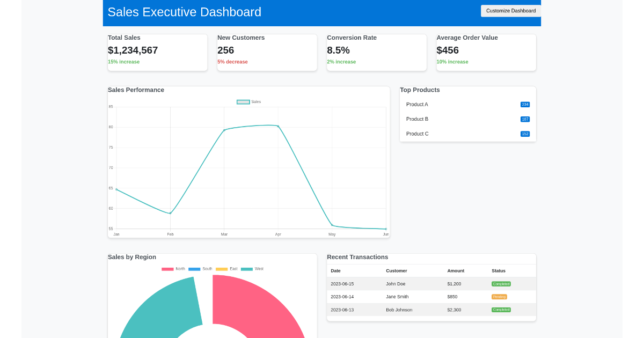644x338 pixels.
Task: Click the Pending status badge for Jane Smith
Action: point(499,296)
